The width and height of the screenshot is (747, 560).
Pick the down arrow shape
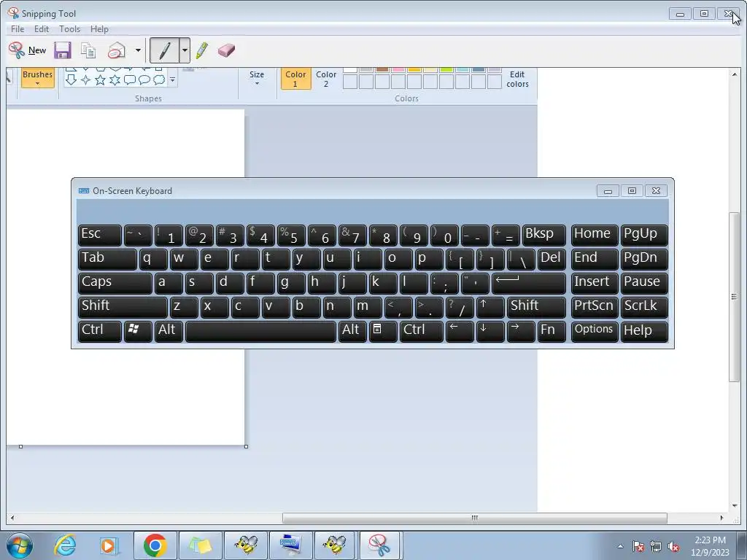(71, 79)
